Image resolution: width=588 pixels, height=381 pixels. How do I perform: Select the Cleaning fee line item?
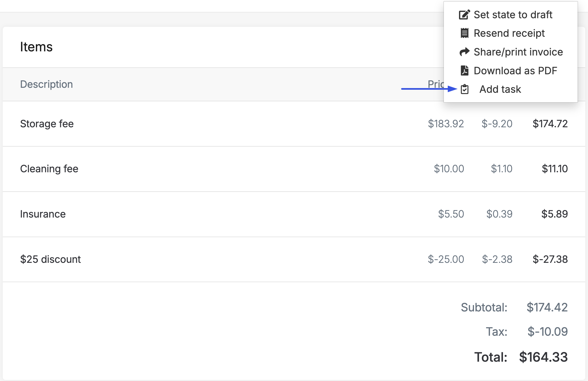tap(49, 169)
